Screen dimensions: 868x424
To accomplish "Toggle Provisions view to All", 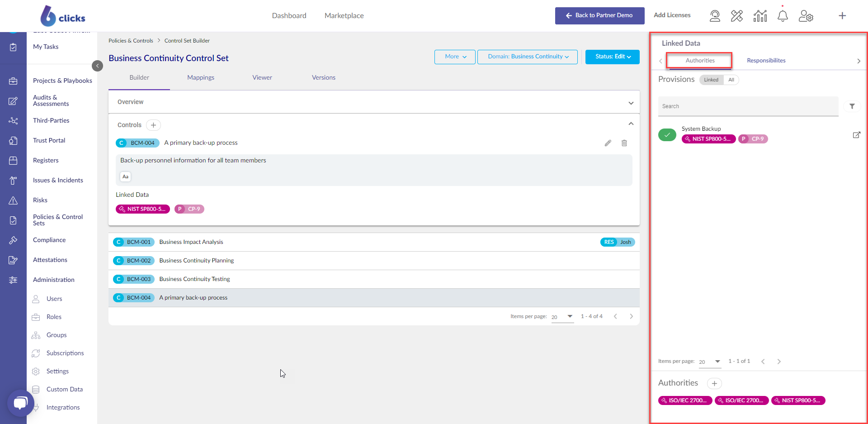I will click(731, 80).
